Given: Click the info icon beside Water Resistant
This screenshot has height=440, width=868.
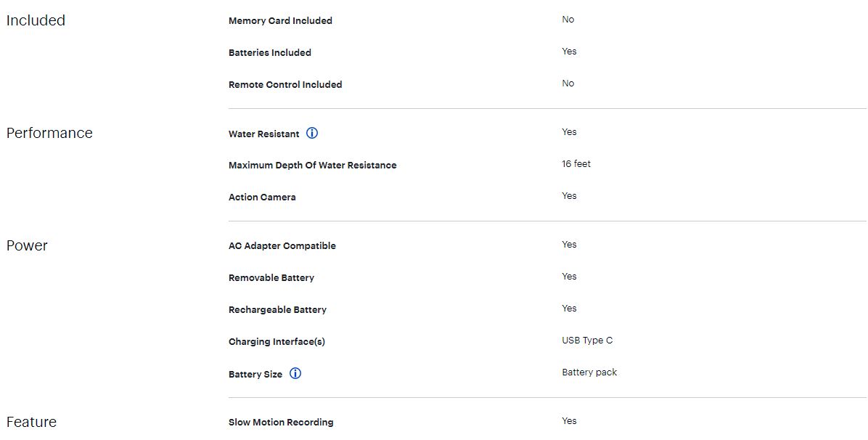Looking at the screenshot, I should point(312,133).
